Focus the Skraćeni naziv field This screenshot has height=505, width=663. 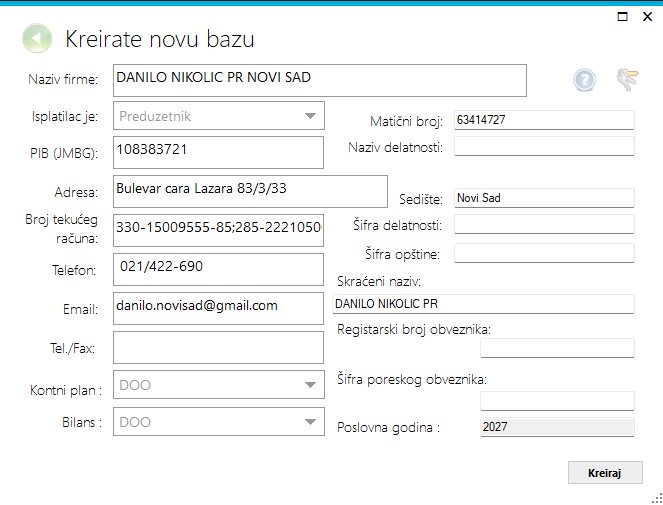click(483, 304)
